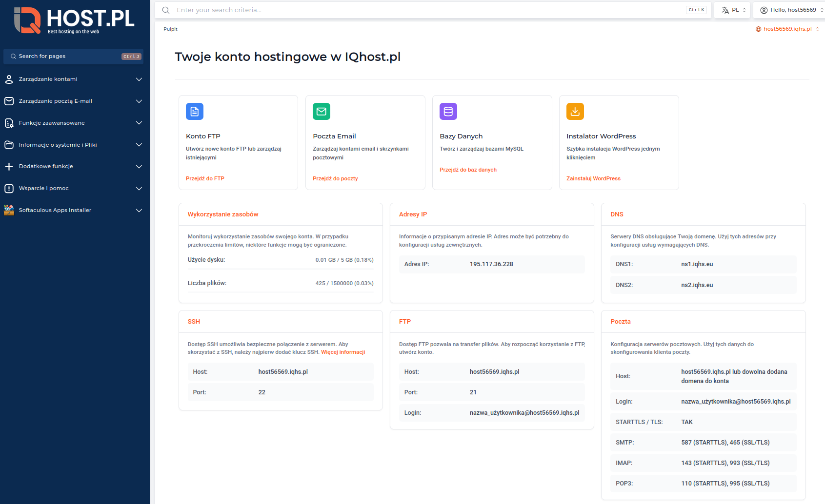Click the Softaculous Apps Installer icon
Image resolution: width=825 pixels, height=504 pixels.
9,210
